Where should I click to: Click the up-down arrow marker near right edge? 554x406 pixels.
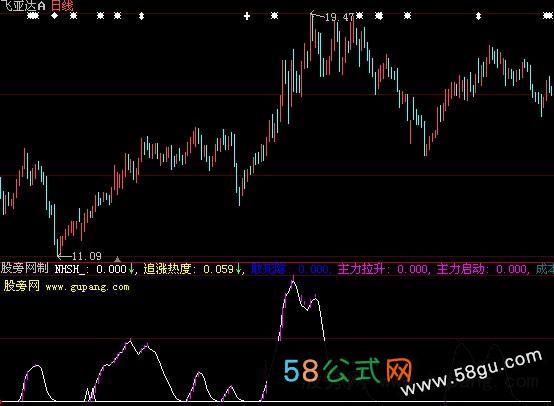point(478,16)
